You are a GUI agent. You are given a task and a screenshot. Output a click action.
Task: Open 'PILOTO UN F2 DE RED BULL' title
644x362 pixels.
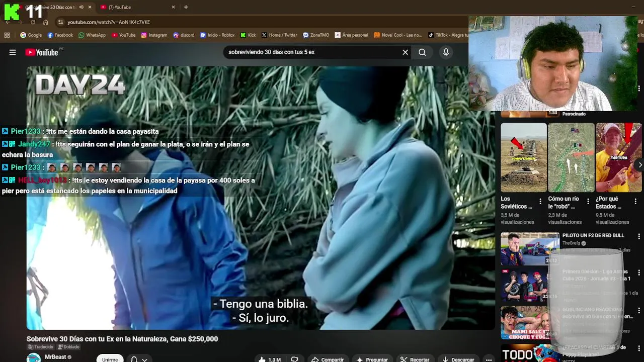click(593, 235)
